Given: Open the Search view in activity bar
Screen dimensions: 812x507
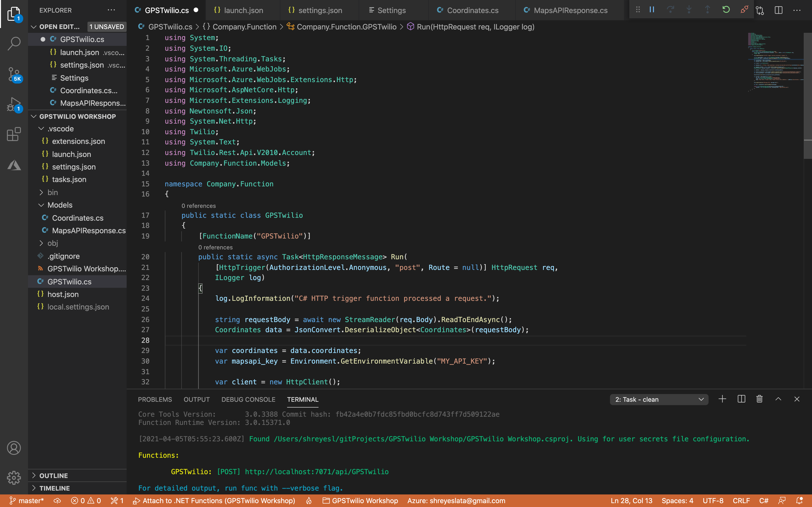Looking at the screenshot, I should pos(14,43).
